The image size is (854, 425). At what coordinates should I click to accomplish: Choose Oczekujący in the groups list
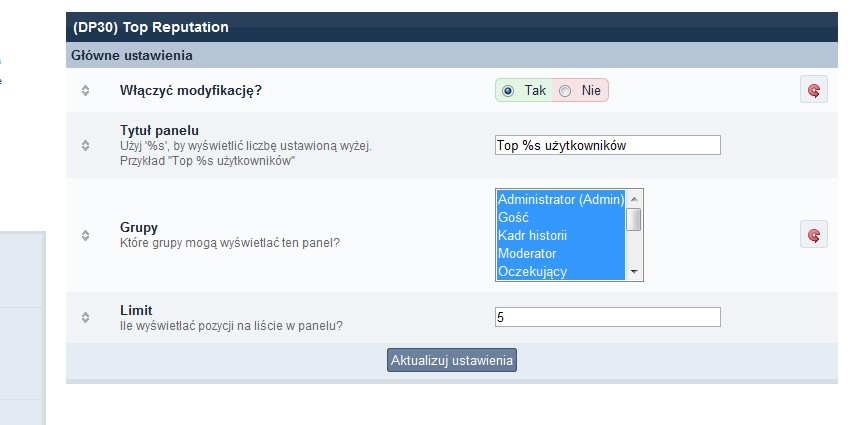click(x=560, y=271)
